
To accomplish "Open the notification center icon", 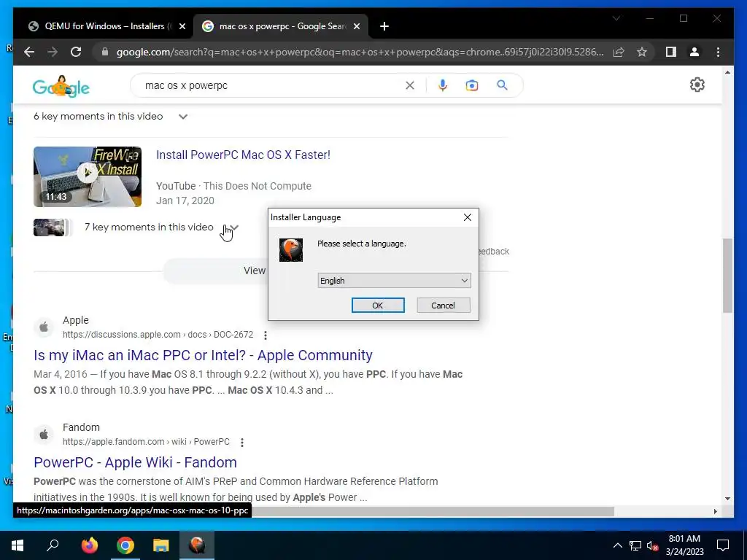I will click(x=723, y=545).
